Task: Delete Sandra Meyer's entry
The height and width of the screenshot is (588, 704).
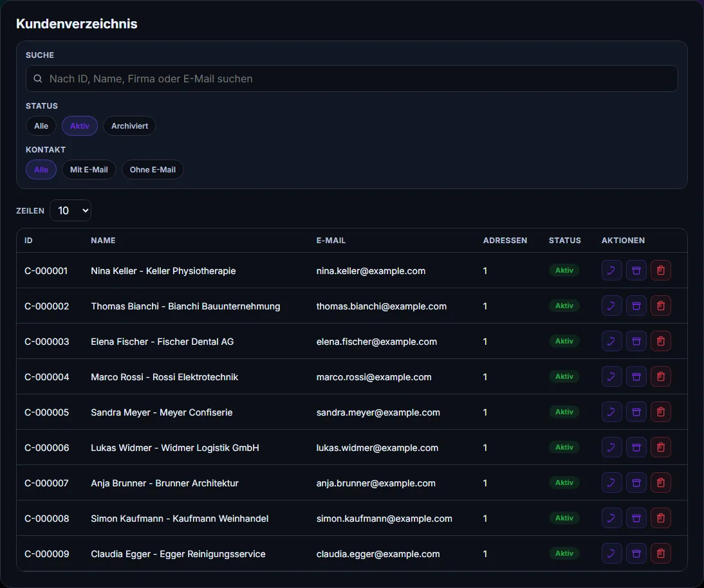Action: pos(661,412)
